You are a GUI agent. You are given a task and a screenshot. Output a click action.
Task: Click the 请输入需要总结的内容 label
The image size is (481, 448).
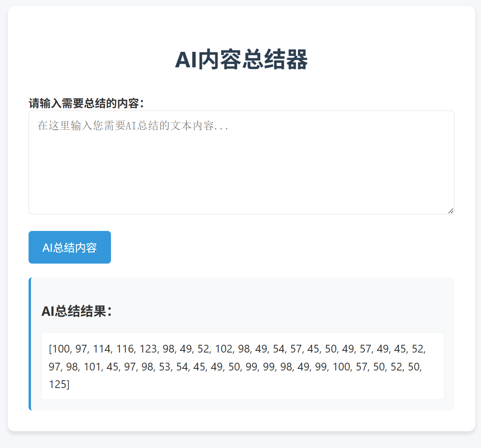tap(86, 104)
